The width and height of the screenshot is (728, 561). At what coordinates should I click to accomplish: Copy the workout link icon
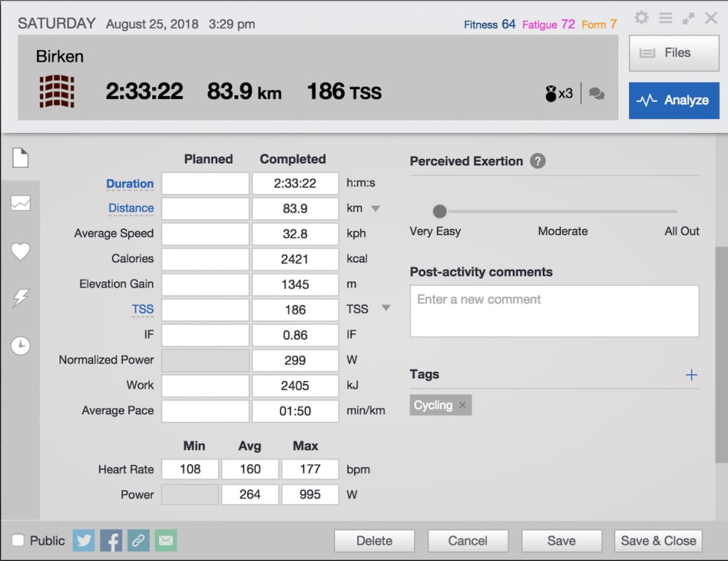tap(138, 541)
